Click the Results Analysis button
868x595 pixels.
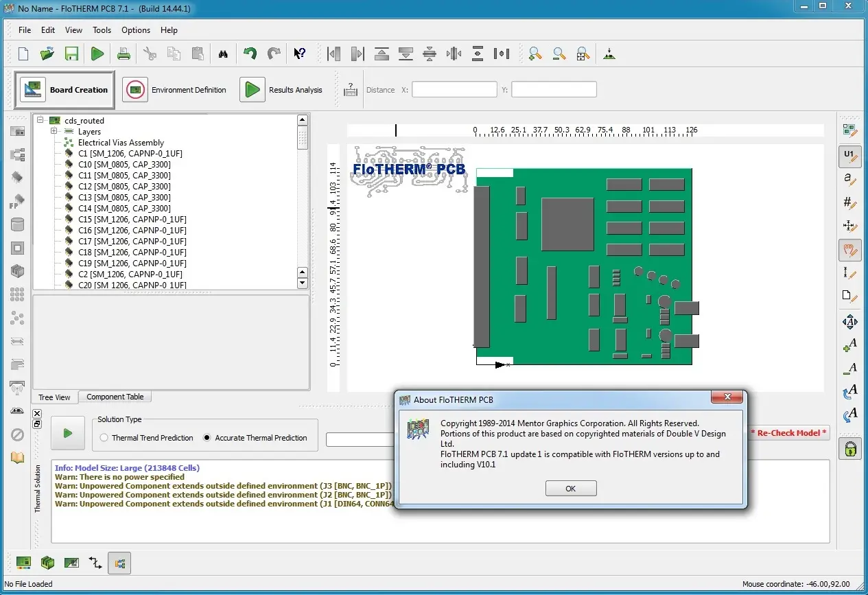(x=282, y=90)
